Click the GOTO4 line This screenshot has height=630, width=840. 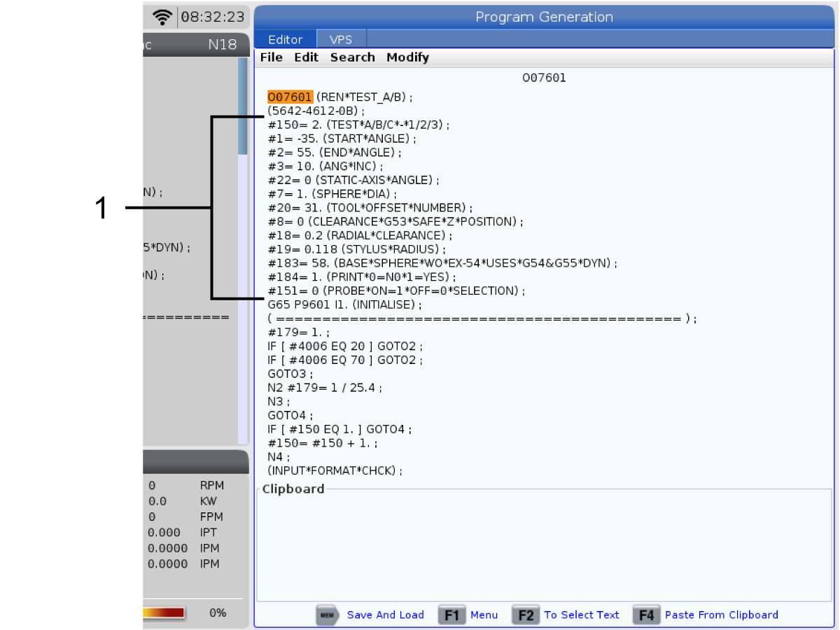pos(290,416)
